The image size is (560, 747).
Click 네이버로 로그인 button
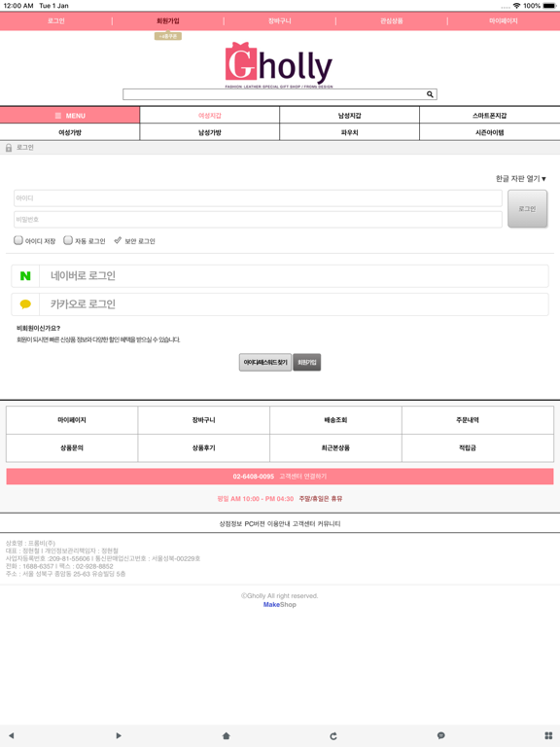click(280, 276)
